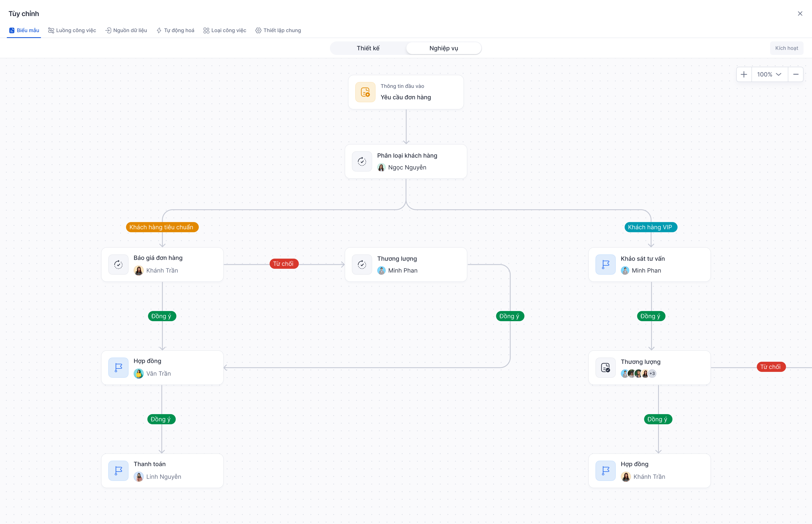Click Ngọc Nguyễn's avatar on Phân loại khách hàng

coord(381,167)
